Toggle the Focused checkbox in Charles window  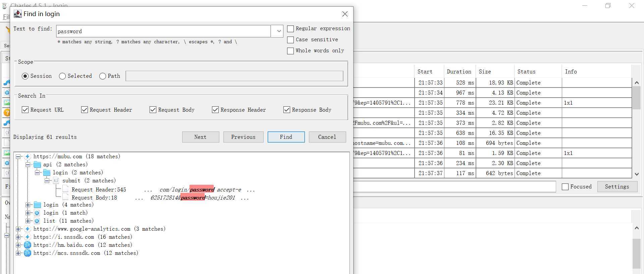[x=565, y=187]
